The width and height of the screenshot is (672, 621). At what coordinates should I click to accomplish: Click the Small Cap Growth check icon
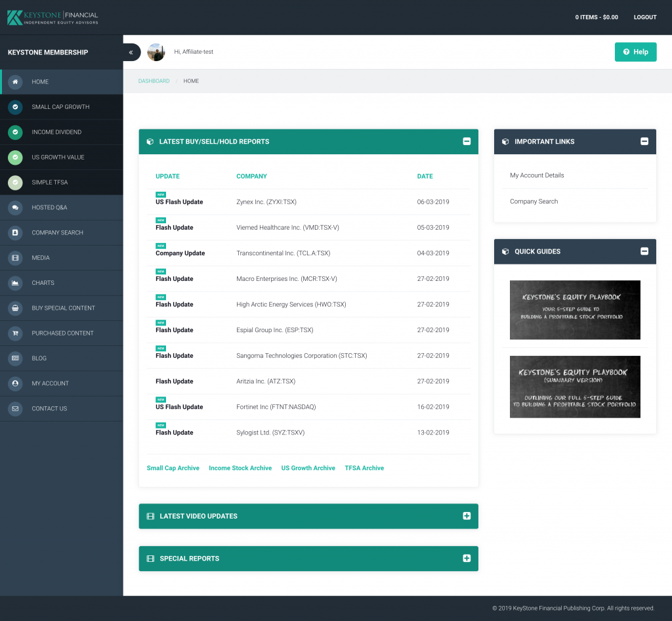[x=15, y=107]
